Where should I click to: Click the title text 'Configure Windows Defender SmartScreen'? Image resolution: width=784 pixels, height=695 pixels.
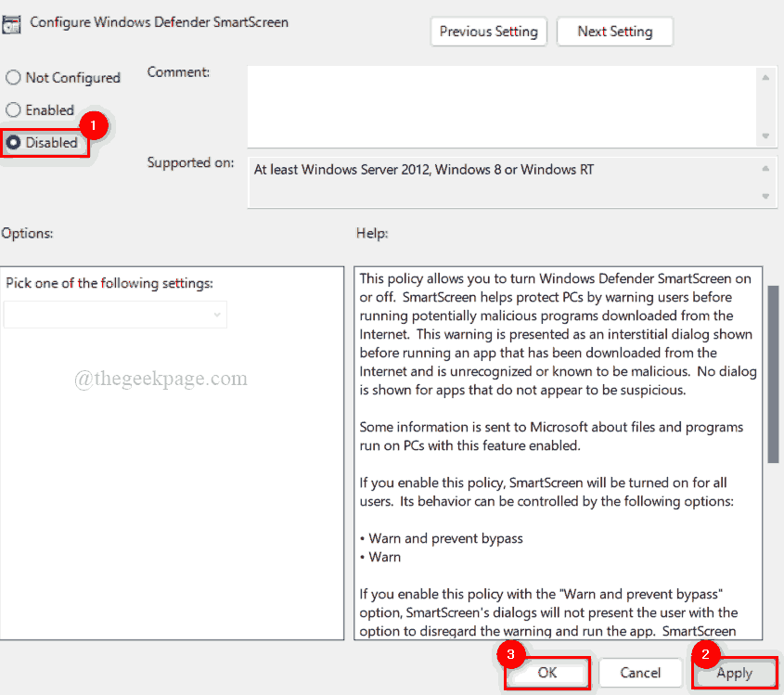(x=158, y=21)
